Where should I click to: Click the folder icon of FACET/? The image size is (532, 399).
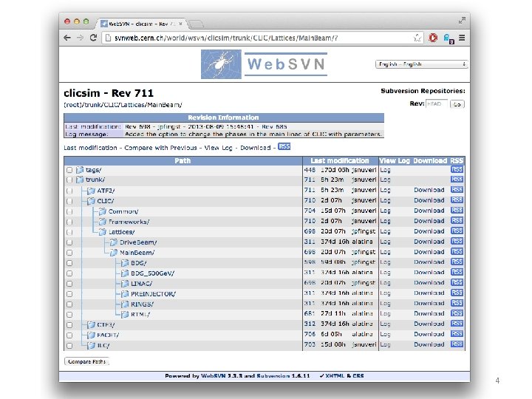pos(91,335)
